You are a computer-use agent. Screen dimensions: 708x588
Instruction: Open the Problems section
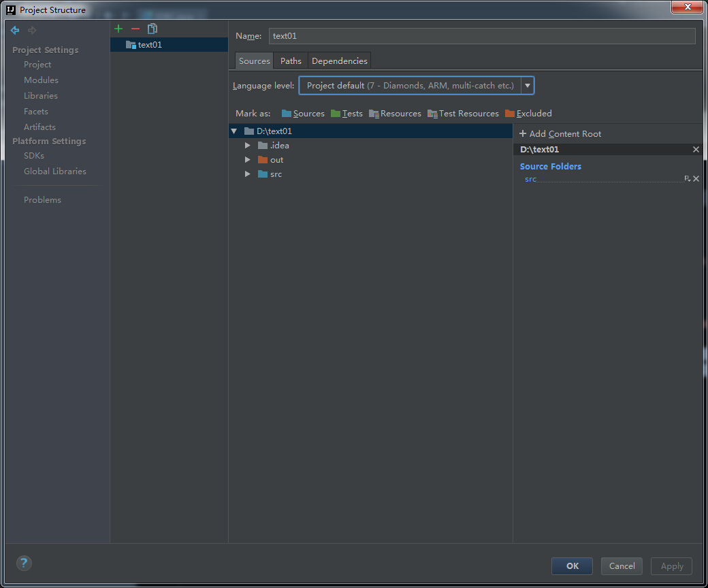click(x=42, y=200)
